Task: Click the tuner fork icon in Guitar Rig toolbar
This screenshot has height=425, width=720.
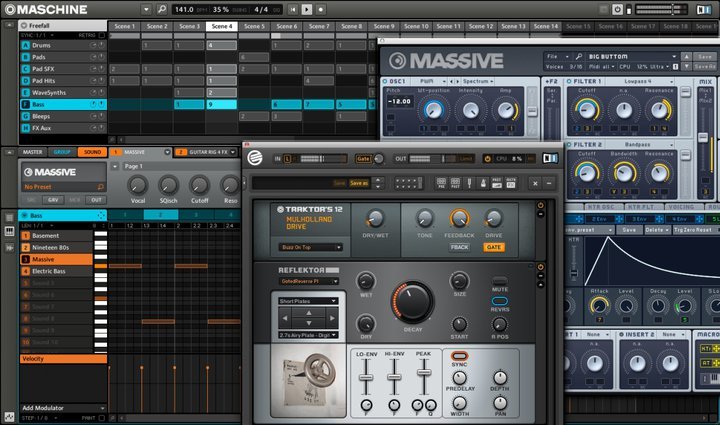Action: [469, 183]
